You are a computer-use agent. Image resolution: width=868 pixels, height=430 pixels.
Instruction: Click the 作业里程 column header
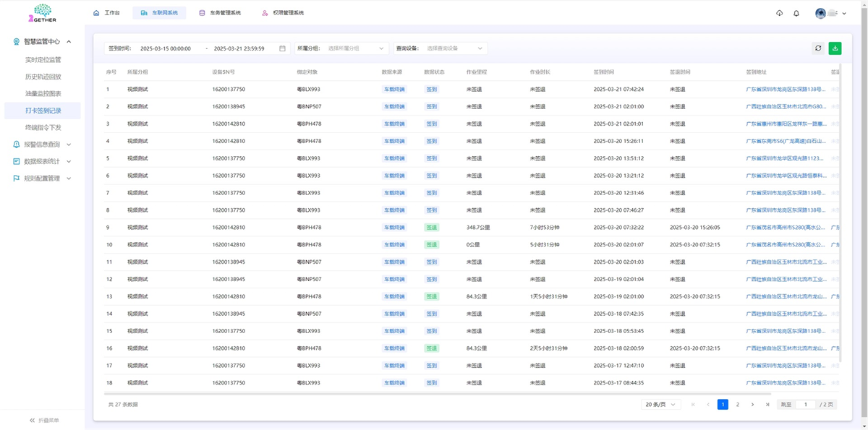(x=477, y=72)
